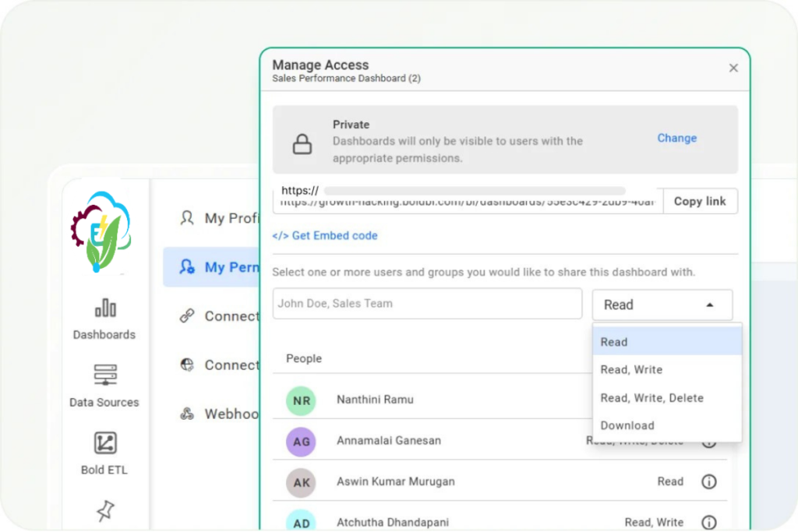The height and width of the screenshot is (532, 798).
Task: Click the info icon for Atchutha Dhandapani
Action: (x=708, y=523)
